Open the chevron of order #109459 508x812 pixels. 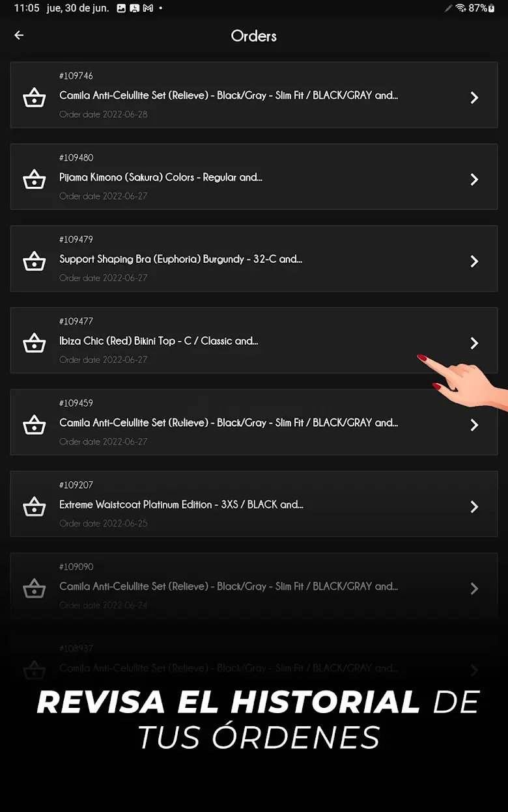coord(474,425)
